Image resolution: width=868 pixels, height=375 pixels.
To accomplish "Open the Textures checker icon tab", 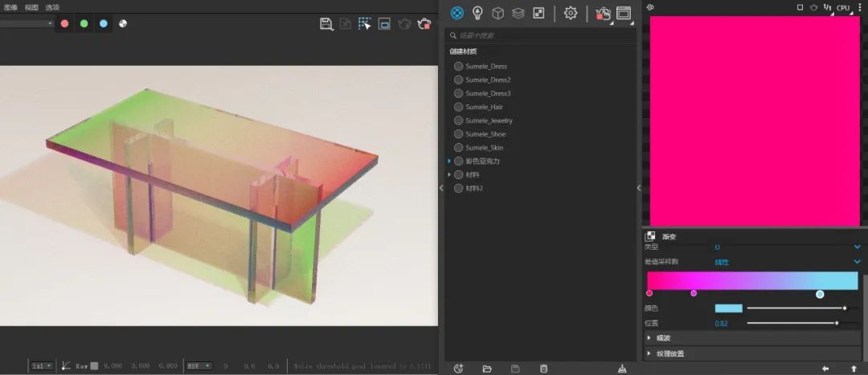I will 538,13.
